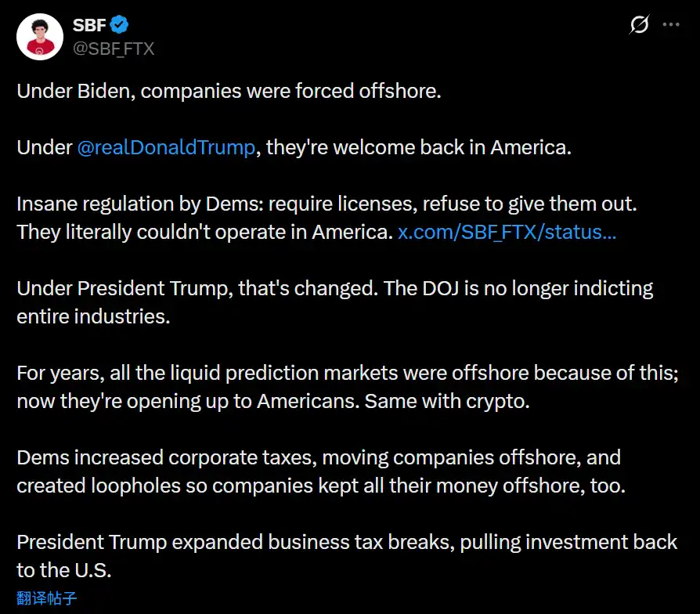
Task: Open the @realDonaldTrump mention
Action: [166, 148]
